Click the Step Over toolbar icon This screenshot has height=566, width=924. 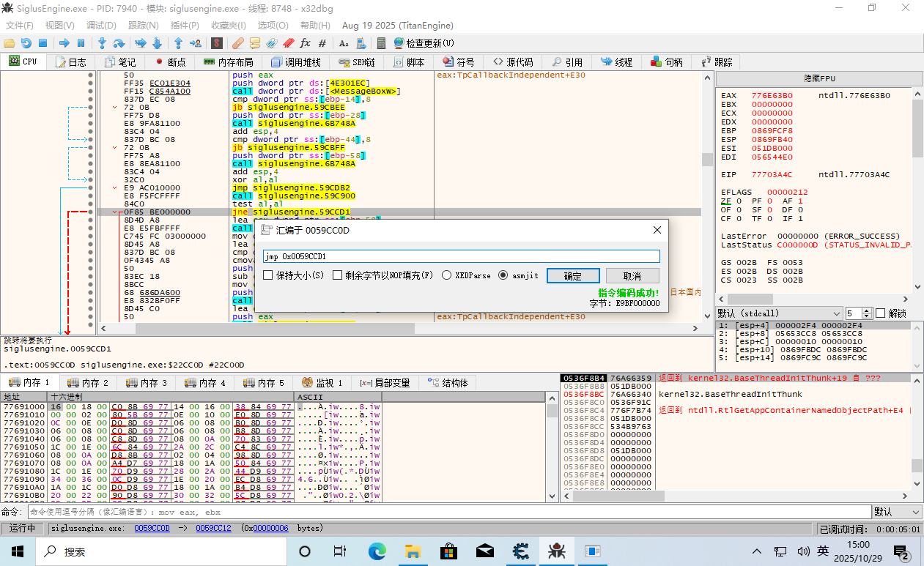pyautogui.click(x=119, y=43)
